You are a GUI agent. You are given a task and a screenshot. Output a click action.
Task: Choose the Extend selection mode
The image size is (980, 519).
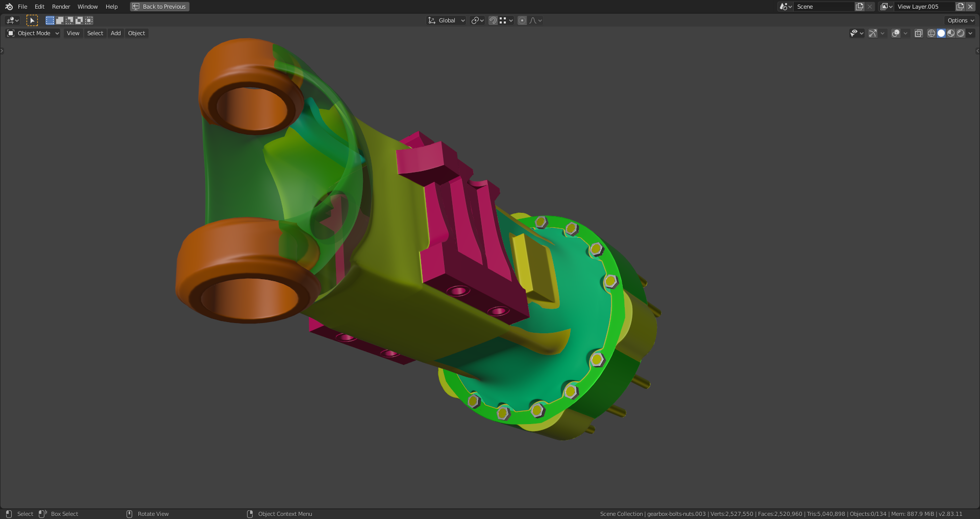coord(60,20)
